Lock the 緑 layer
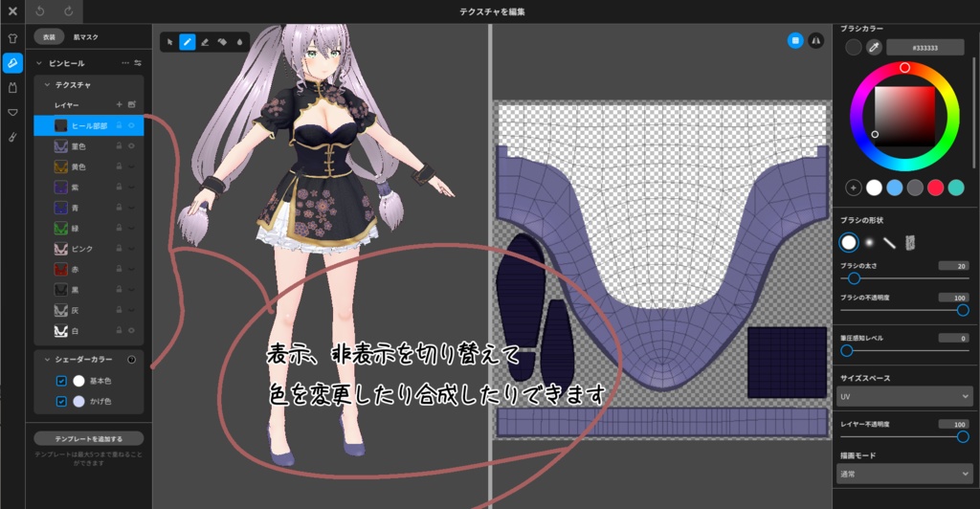 (119, 228)
